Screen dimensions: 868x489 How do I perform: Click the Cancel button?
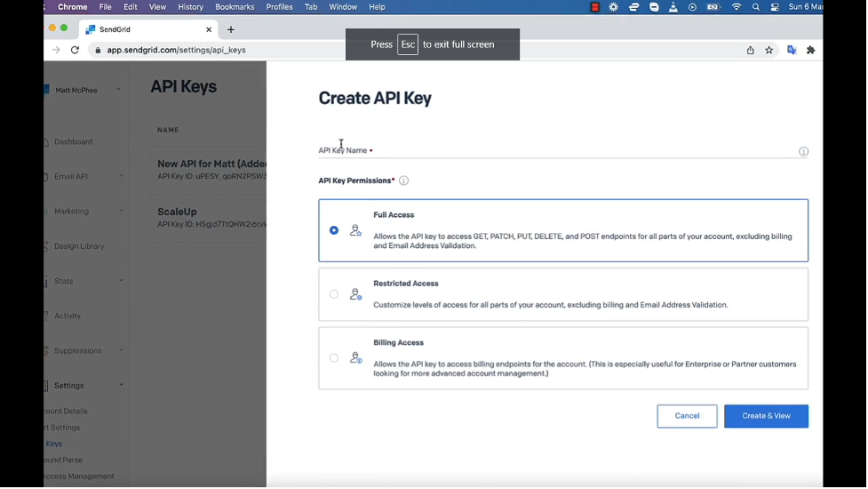pyautogui.click(x=687, y=416)
